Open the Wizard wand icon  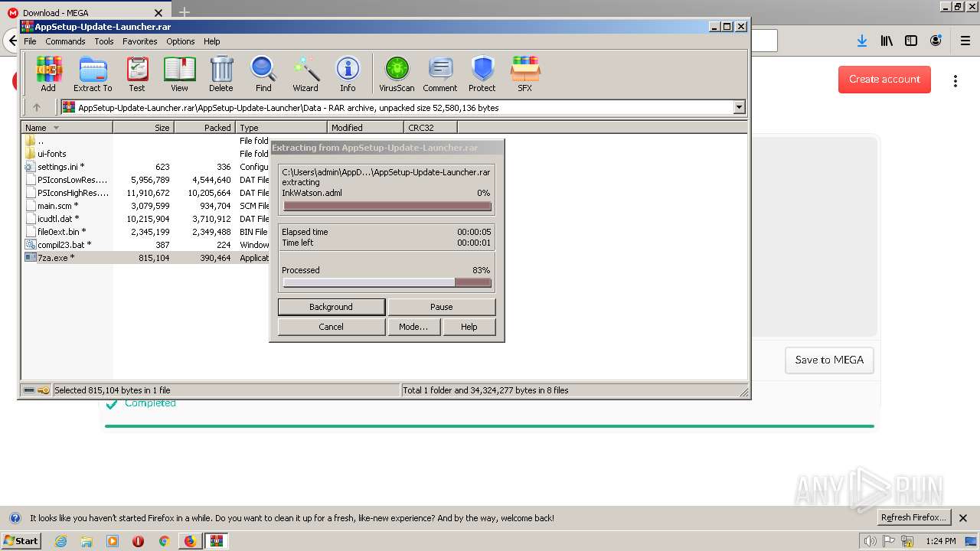click(x=305, y=74)
